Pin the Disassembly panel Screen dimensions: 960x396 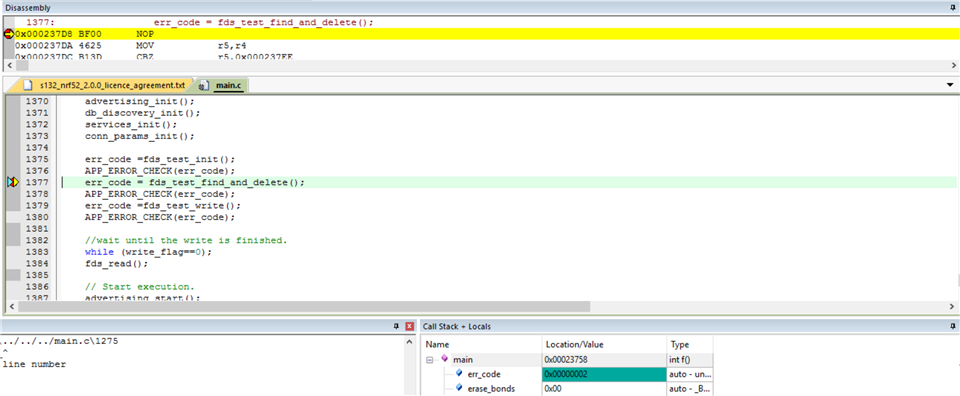[952, 7]
